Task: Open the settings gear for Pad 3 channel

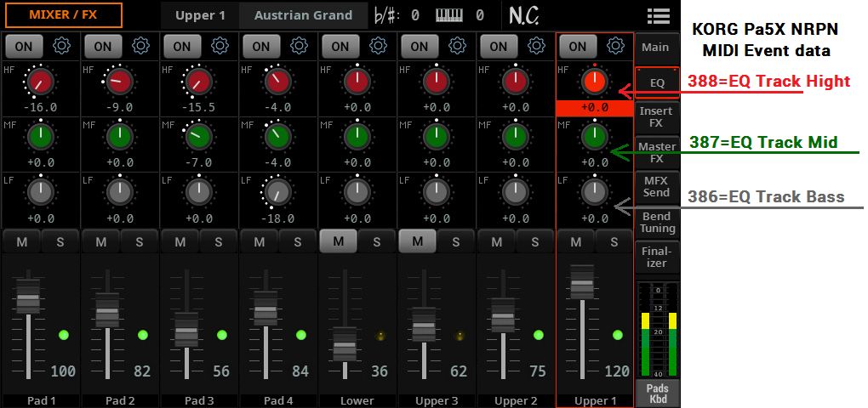Action: (x=220, y=46)
